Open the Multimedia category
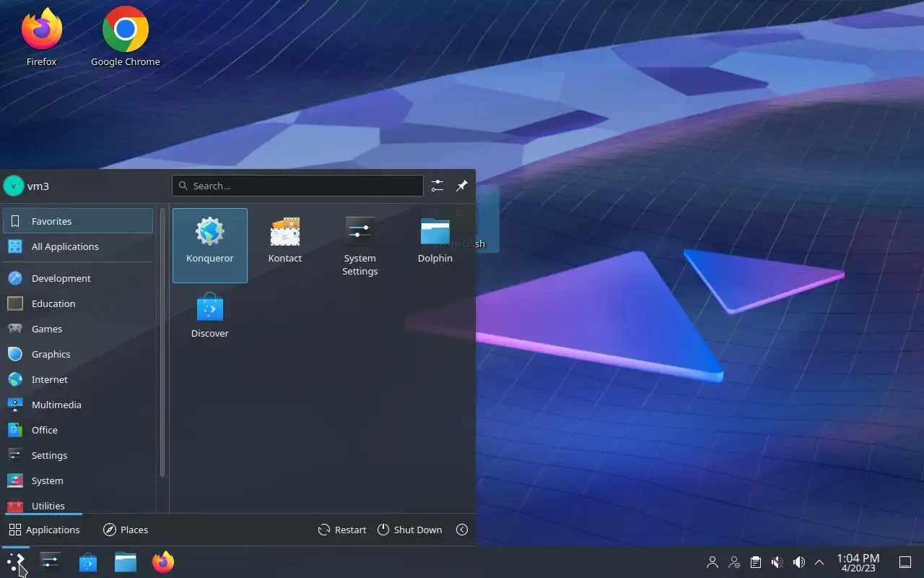Screen dimensions: 924x578 78,405
